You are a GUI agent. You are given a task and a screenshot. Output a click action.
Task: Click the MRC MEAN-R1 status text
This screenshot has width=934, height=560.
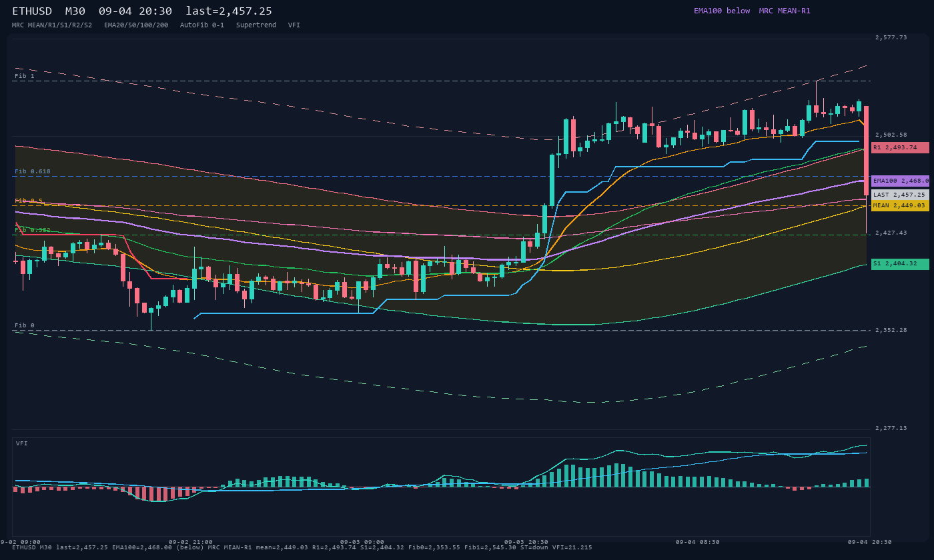click(785, 11)
